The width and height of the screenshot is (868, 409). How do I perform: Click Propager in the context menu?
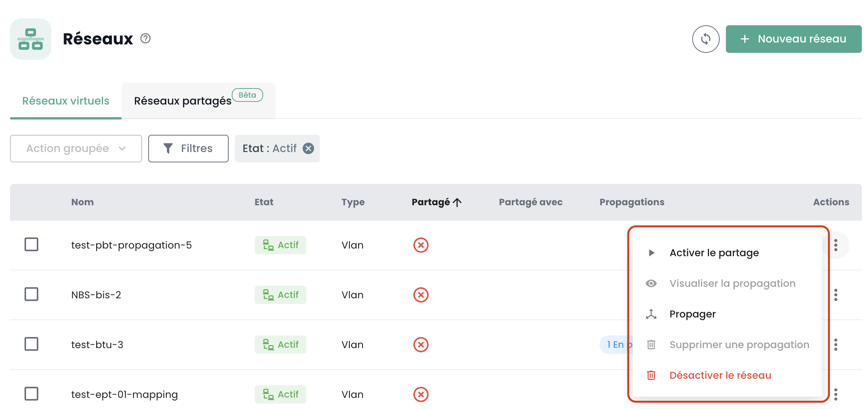tap(692, 314)
